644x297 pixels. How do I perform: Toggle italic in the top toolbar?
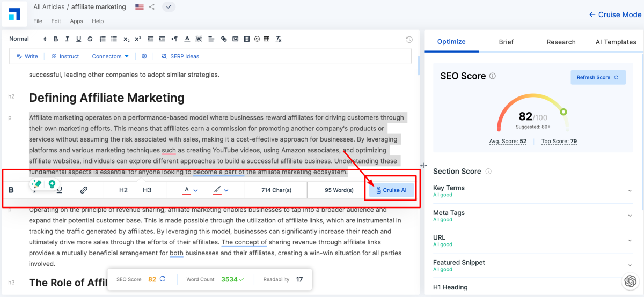click(67, 39)
